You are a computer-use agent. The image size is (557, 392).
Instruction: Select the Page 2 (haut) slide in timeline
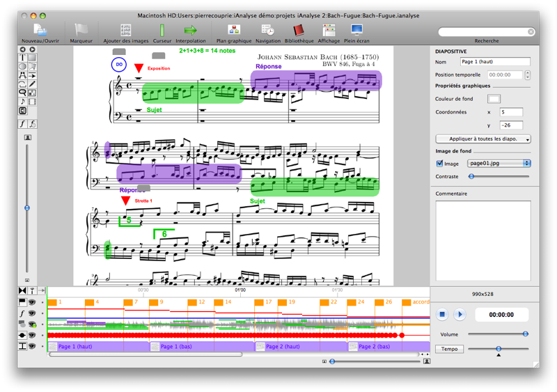click(x=301, y=347)
